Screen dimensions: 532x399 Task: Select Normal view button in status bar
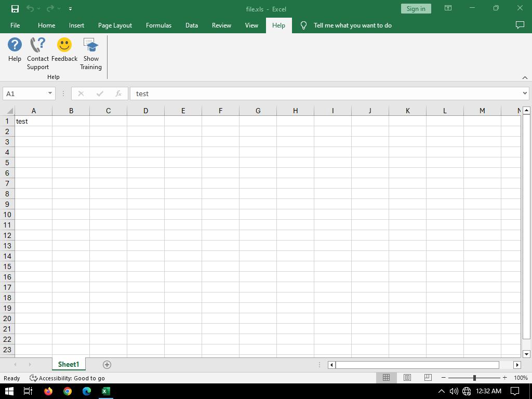coord(386,378)
